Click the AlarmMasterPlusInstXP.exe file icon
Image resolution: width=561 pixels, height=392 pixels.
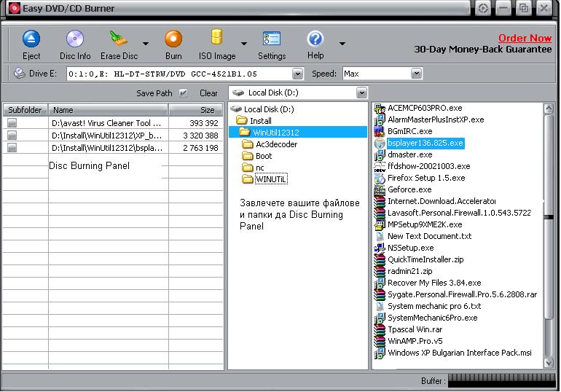[x=380, y=119]
